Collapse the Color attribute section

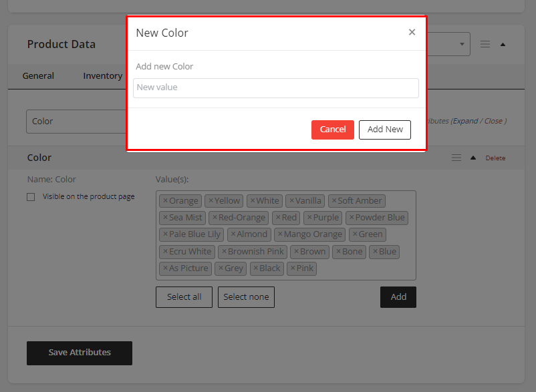pos(473,158)
